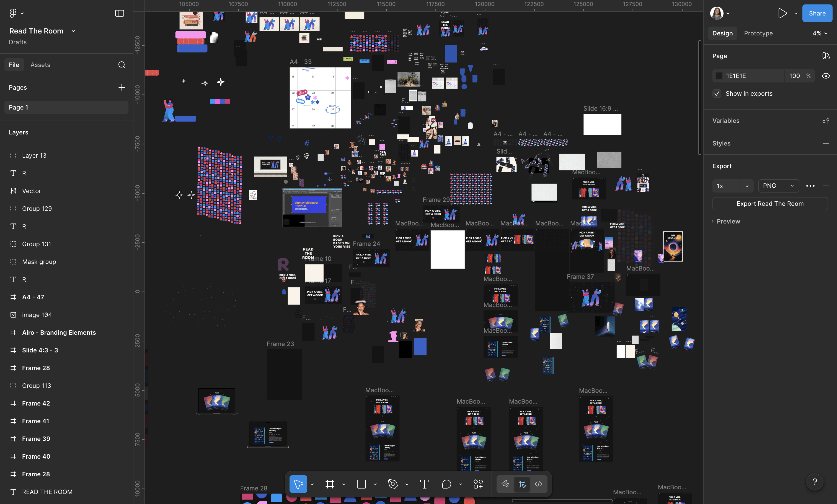Screen dimensions: 837x504
Task: Toggle page background color visibility eye
Action: [x=825, y=76]
